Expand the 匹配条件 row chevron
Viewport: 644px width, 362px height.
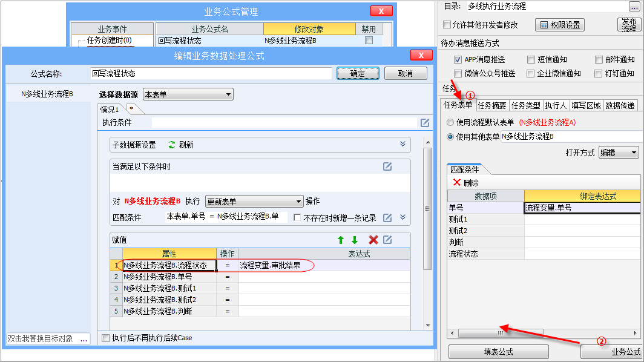tap(402, 217)
